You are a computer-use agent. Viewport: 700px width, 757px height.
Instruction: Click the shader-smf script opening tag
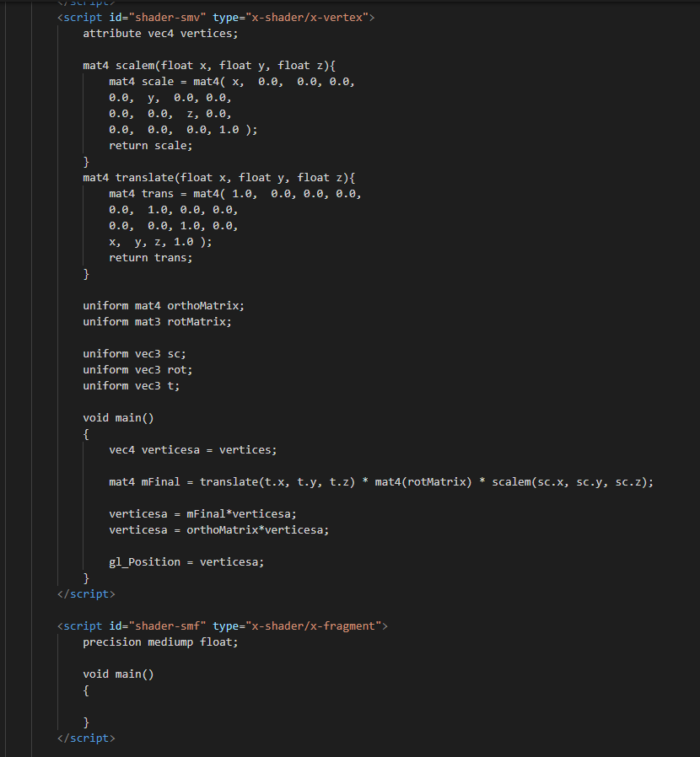(x=222, y=626)
